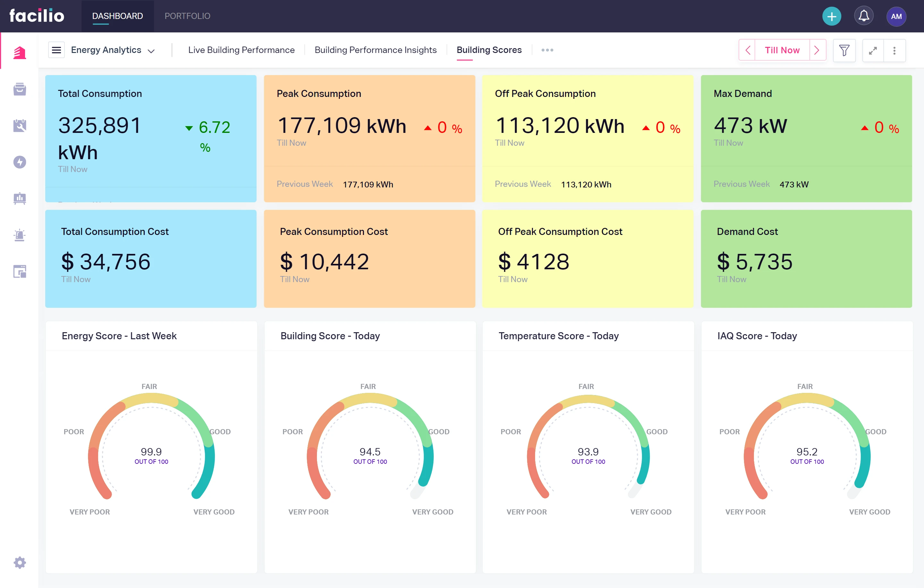Open the assets box icon in sidebar
924x588 pixels.
(20, 89)
